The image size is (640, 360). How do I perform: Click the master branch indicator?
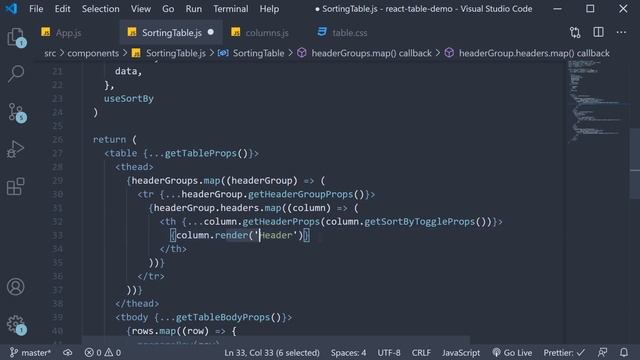pos(30,352)
